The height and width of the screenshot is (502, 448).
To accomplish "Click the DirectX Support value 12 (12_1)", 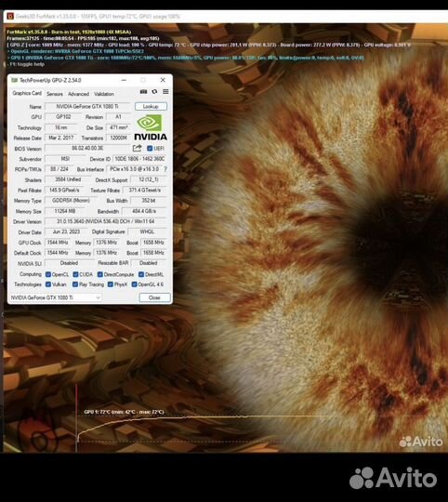I will pyautogui.click(x=149, y=179).
